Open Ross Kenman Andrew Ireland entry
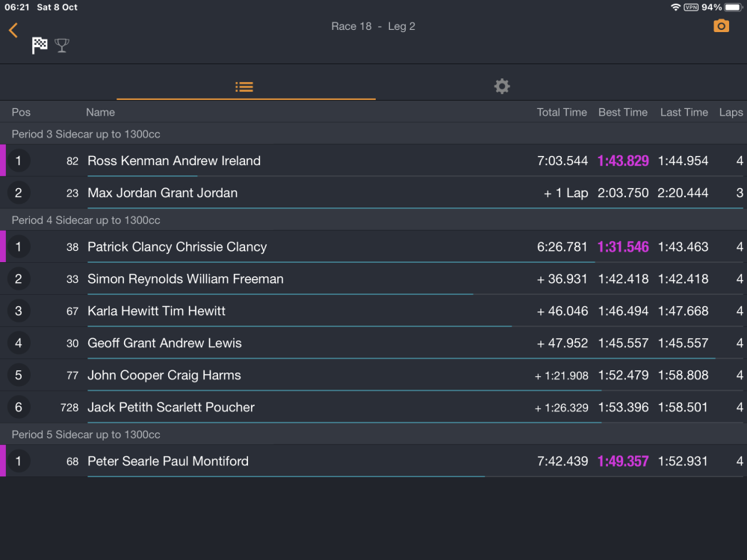The height and width of the screenshot is (560, 747). click(x=373, y=161)
